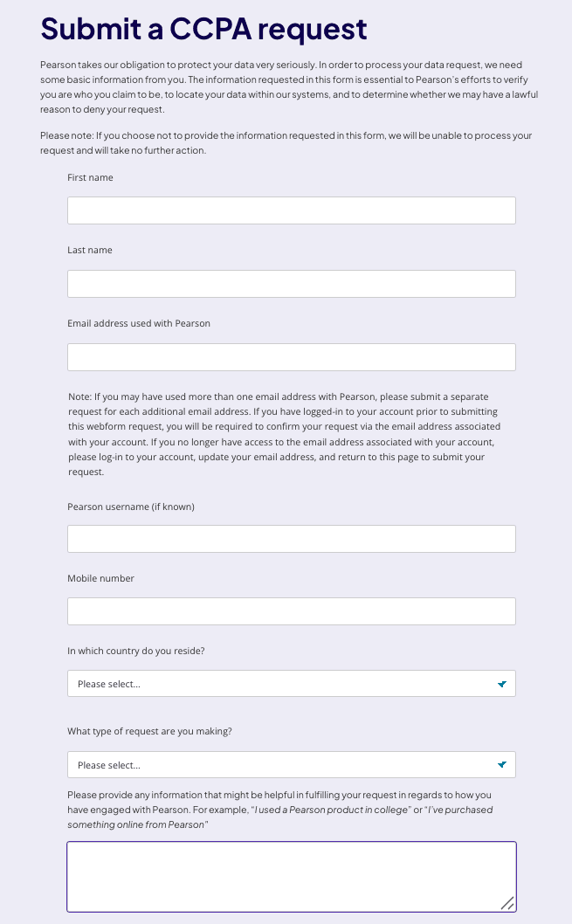Focus the First name input field

[x=292, y=210]
